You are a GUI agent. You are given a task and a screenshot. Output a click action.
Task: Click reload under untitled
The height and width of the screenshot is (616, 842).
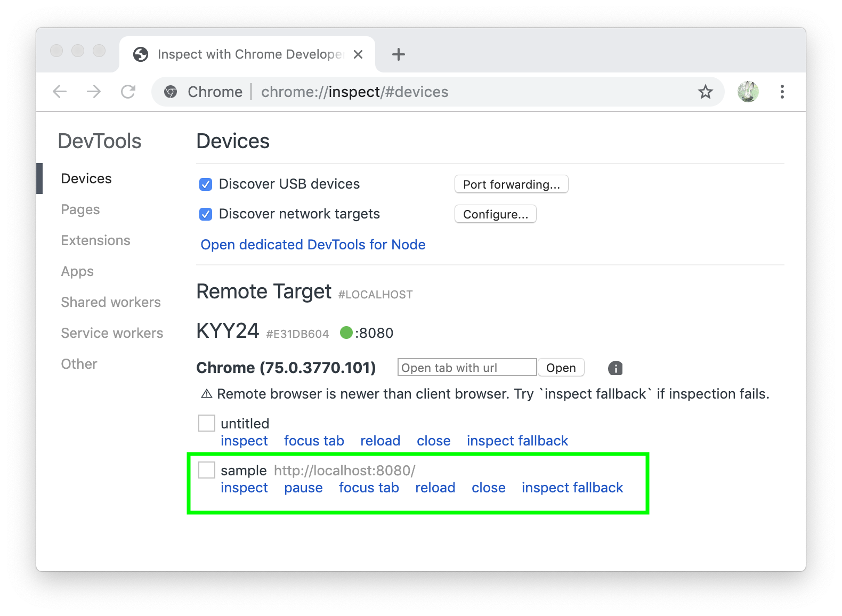[x=380, y=441]
